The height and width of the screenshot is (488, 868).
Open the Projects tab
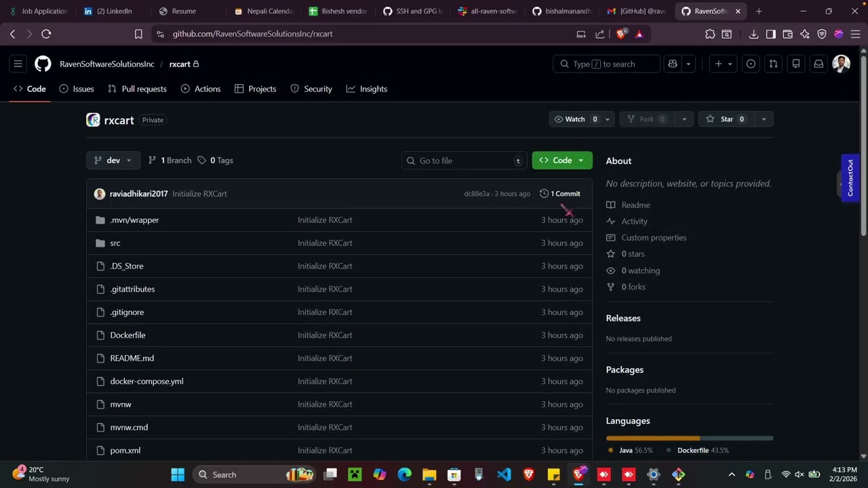255,89
